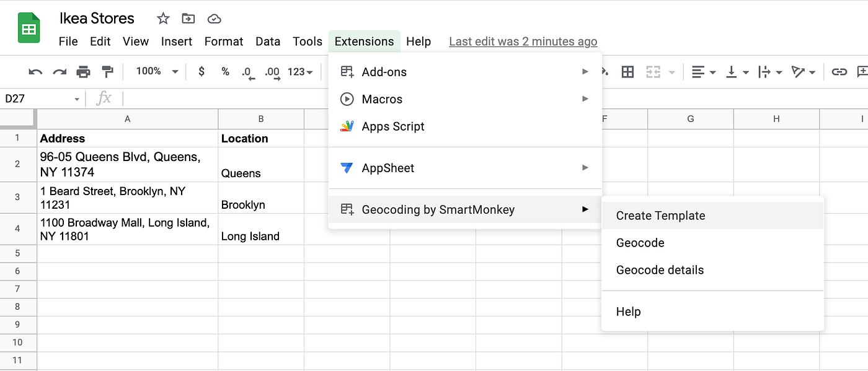Format selection as currency
The height and width of the screenshot is (371, 868).
[x=201, y=72]
